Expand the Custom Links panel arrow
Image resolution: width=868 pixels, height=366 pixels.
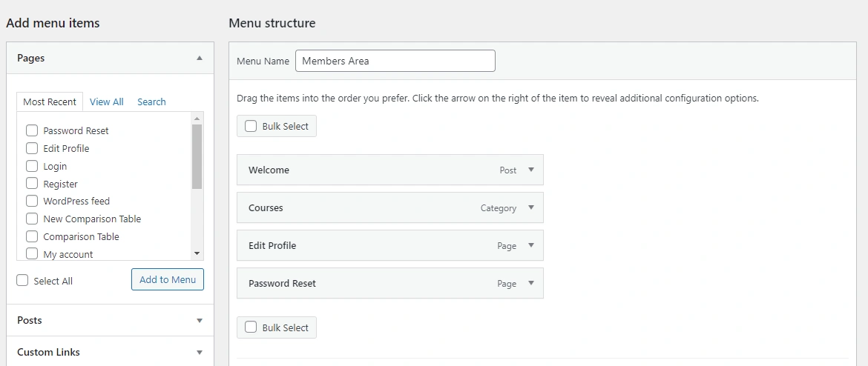(200, 352)
